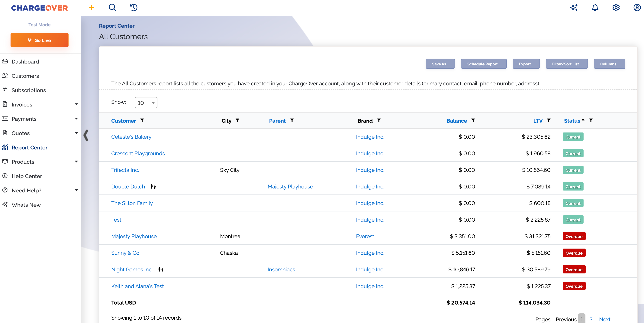Open the Insomniacs parent link

tap(281, 269)
